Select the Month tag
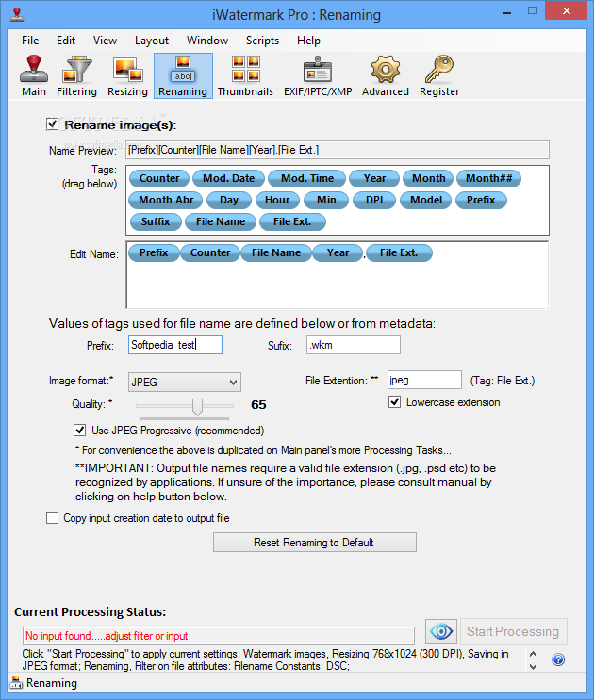The image size is (594, 700). pos(428,179)
